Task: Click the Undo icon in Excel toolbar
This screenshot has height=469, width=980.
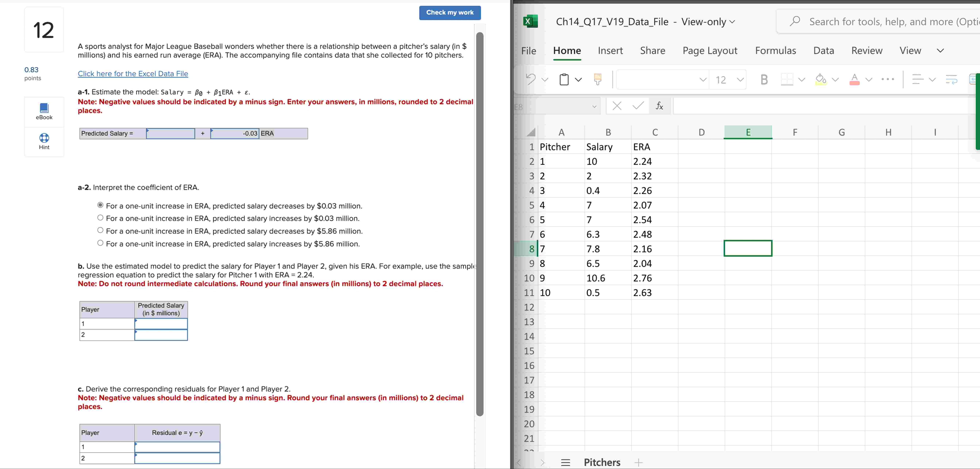Action: tap(531, 79)
